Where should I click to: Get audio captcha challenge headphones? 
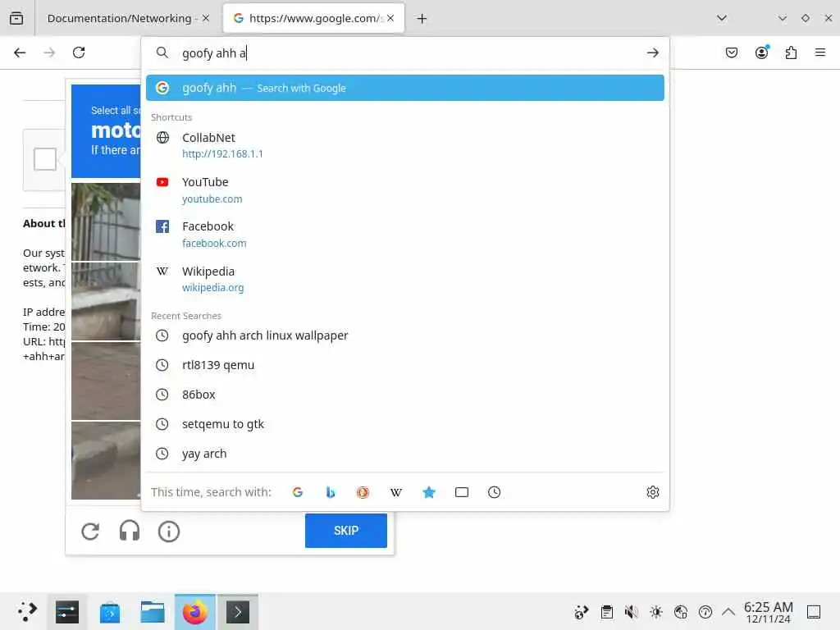tap(130, 531)
